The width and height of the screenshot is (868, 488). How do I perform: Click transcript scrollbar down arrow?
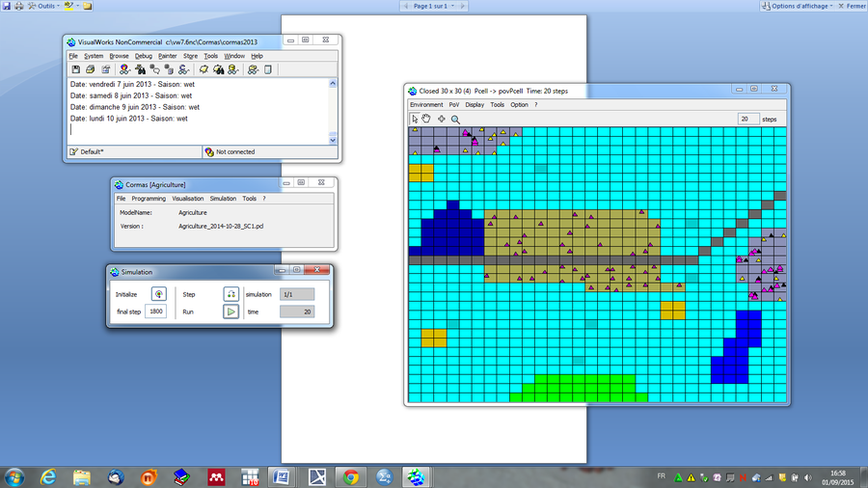[x=333, y=140]
